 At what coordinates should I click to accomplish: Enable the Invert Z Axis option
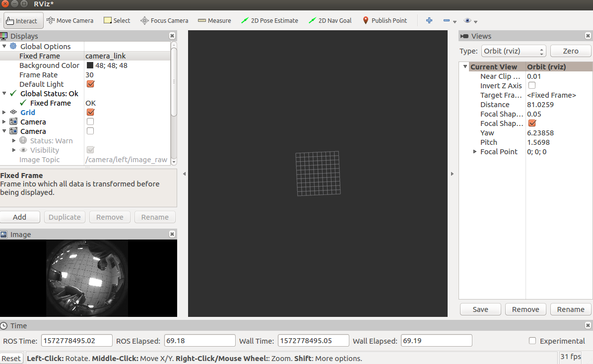[531, 85]
